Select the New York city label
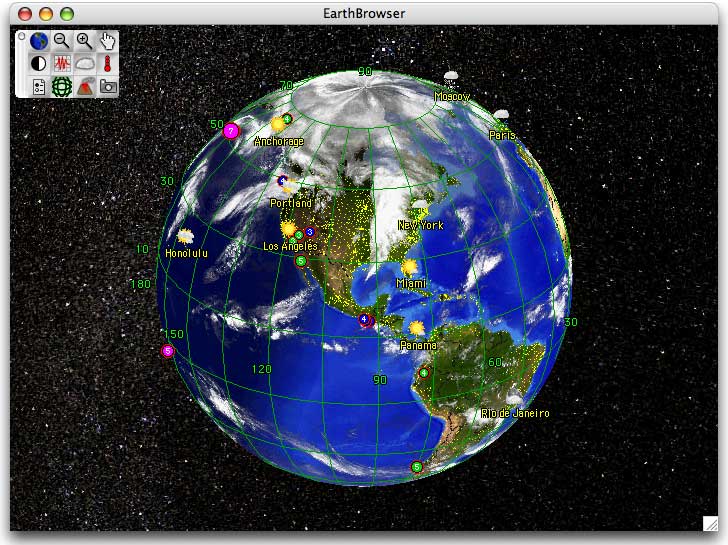The image size is (728, 545). [x=420, y=226]
